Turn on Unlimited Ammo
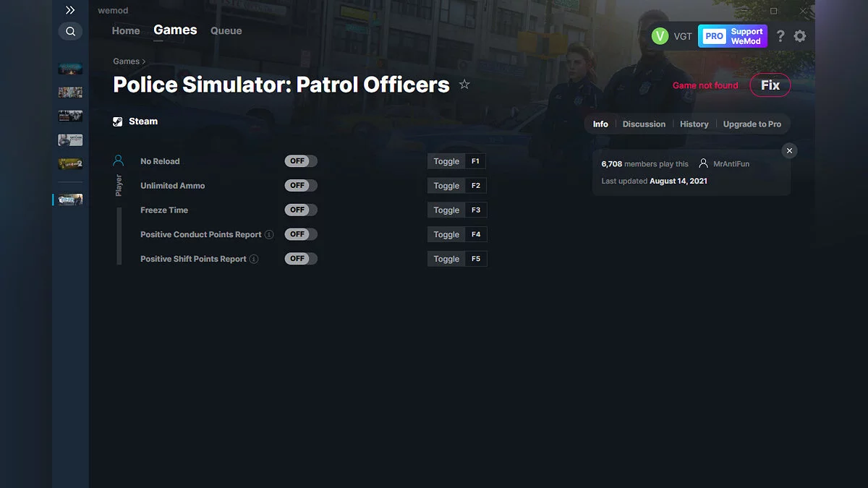 pos(300,185)
